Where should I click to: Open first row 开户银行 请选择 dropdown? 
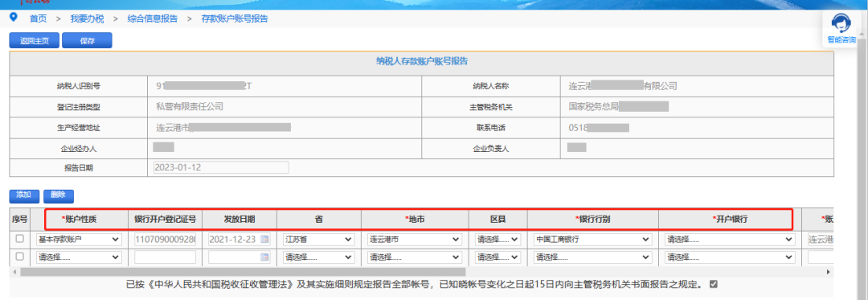pyautogui.click(x=730, y=240)
